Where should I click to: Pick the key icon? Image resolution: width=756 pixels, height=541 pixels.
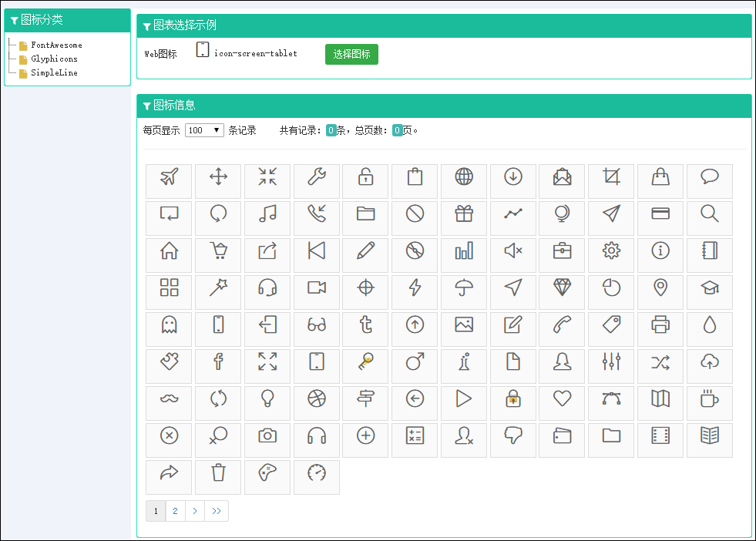point(365,361)
